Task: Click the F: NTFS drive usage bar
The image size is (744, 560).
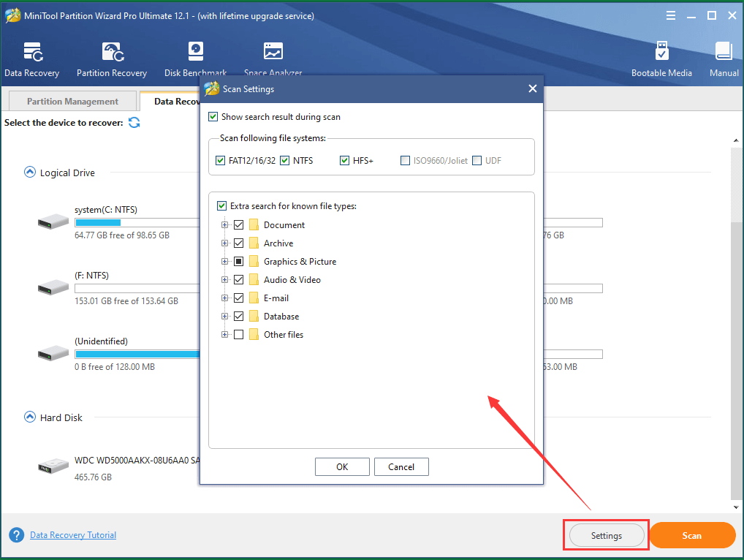Action: pos(137,289)
